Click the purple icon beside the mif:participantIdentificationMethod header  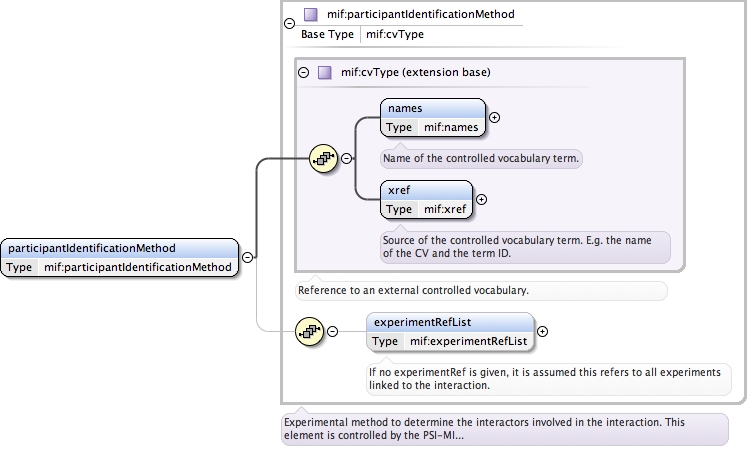[311, 15]
